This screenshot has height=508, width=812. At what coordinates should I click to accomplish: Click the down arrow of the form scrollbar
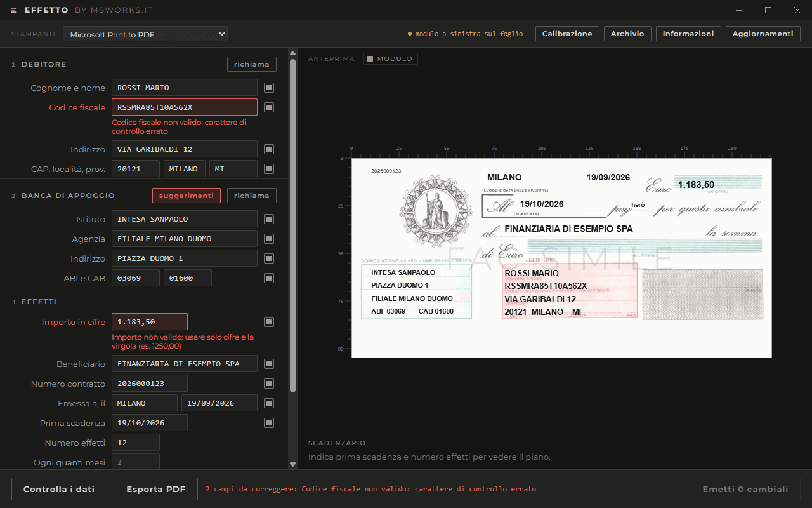tap(292, 464)
